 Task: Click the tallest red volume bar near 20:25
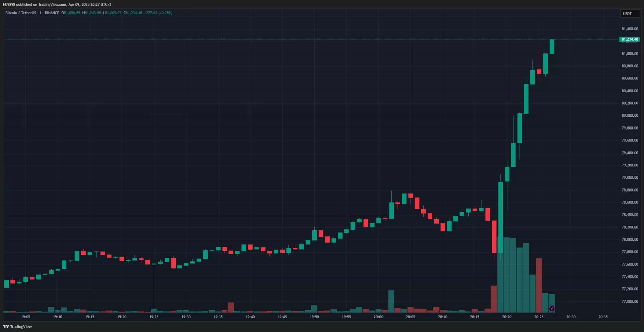pos(539,285)
